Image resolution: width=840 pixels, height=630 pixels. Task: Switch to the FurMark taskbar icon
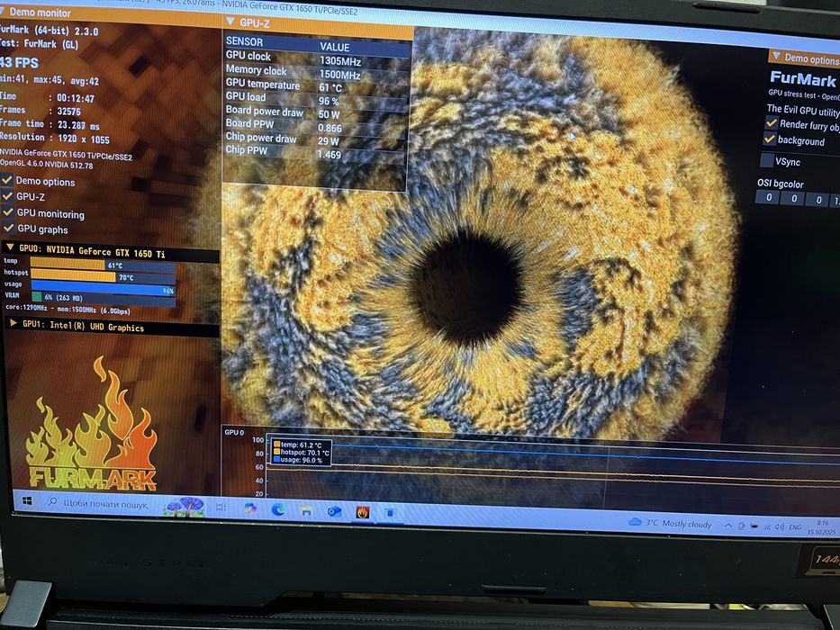(363, 513)
